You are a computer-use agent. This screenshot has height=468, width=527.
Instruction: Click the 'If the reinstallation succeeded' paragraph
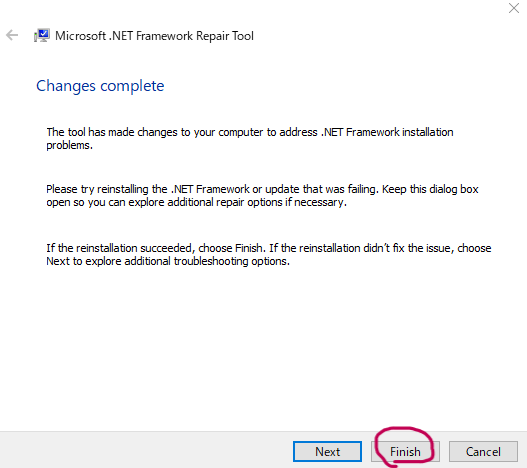coord(269,255)
